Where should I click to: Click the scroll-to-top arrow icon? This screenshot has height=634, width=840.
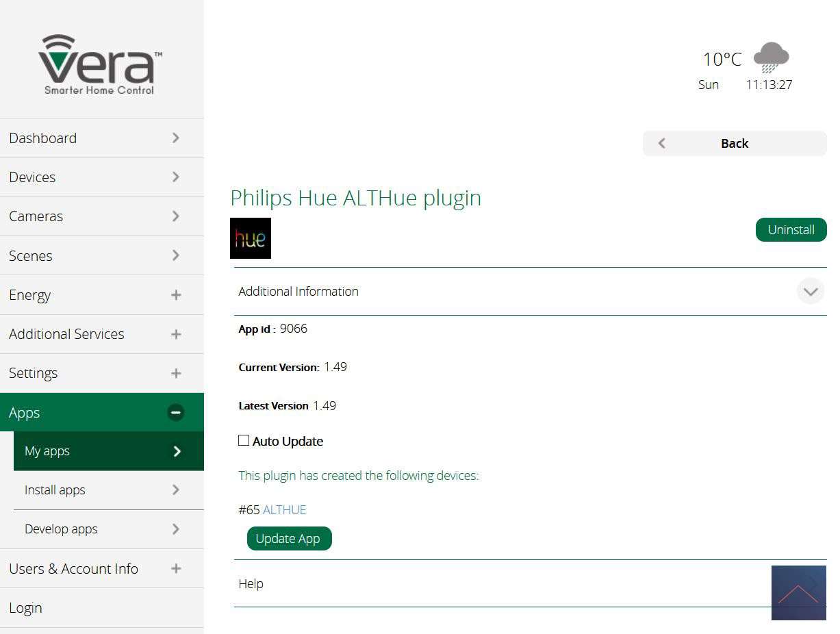click(798, 593)
